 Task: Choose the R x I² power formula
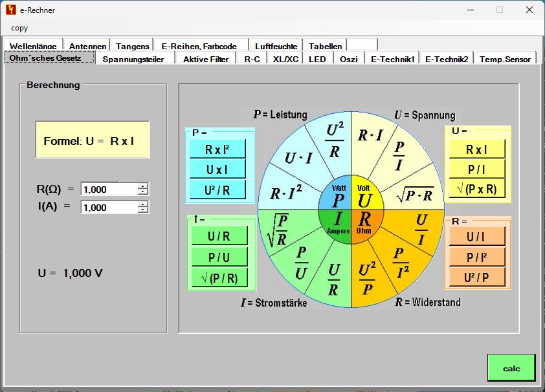(217, 149)
